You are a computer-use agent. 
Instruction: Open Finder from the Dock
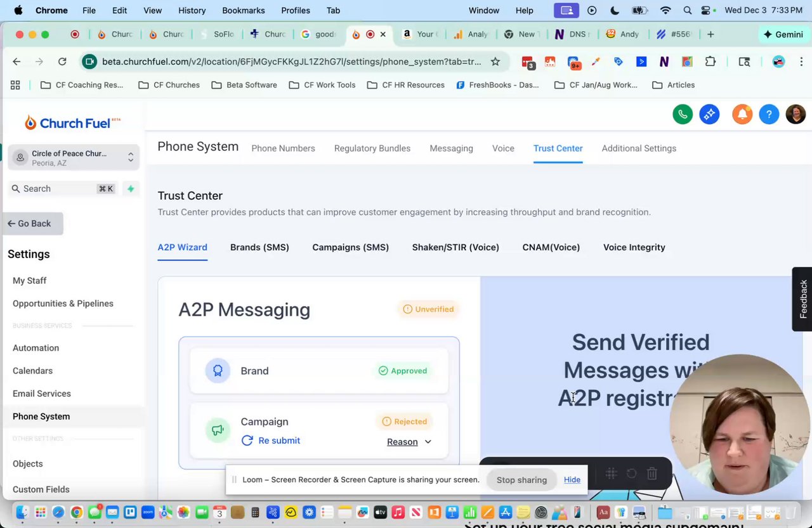click(x=22, y=512)
